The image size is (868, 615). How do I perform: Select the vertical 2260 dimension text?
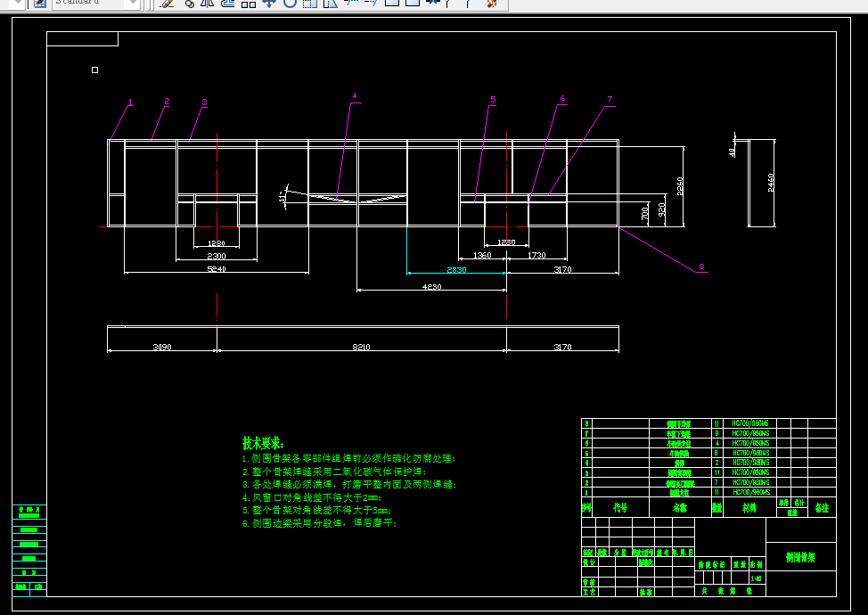pos(680,186)
